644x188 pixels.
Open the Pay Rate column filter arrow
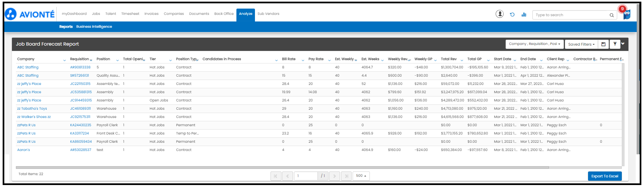point(329,60)
